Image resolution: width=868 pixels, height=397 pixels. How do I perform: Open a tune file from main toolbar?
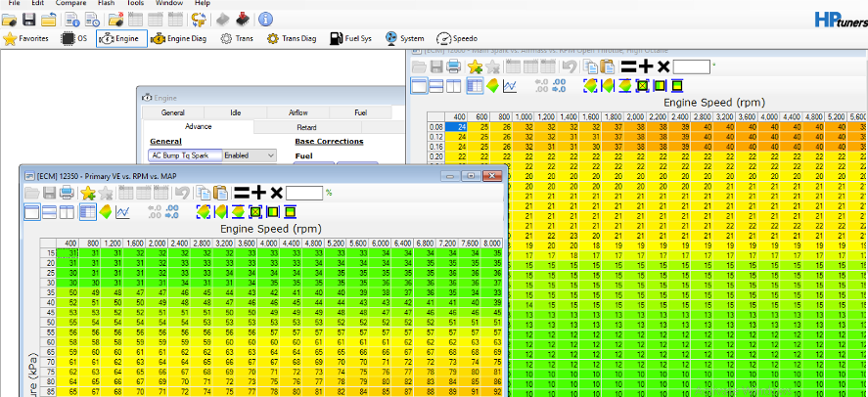click(x=10, y=21)
